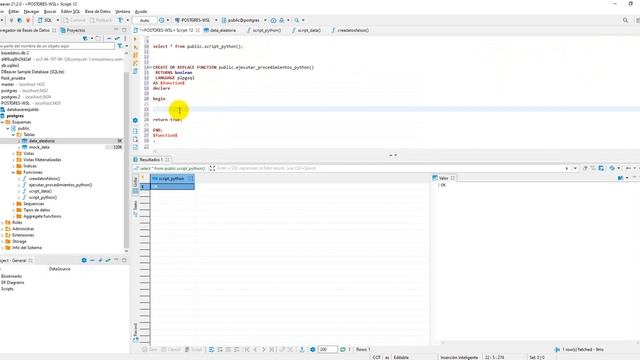Click the refresh results icon
Viewport: 640px width, 360px height.
coord(343,349)
